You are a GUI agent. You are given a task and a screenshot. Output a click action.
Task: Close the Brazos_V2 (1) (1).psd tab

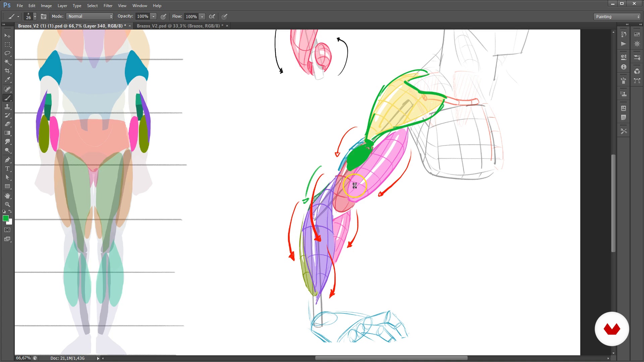click(130, 26)
